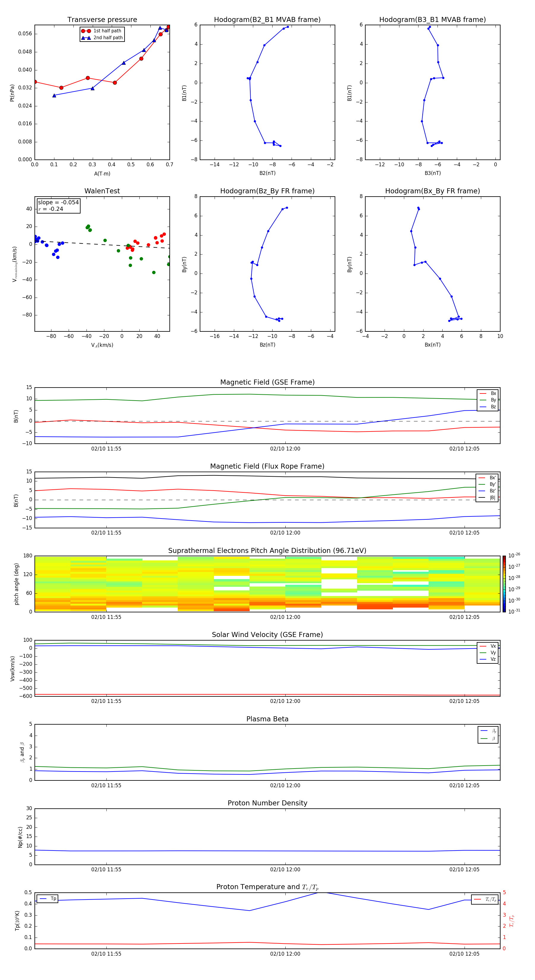Click the Hodogram(B2_B1 MVAB frame) title
This screenshot has height=980, width=535.
pos(267,20)
